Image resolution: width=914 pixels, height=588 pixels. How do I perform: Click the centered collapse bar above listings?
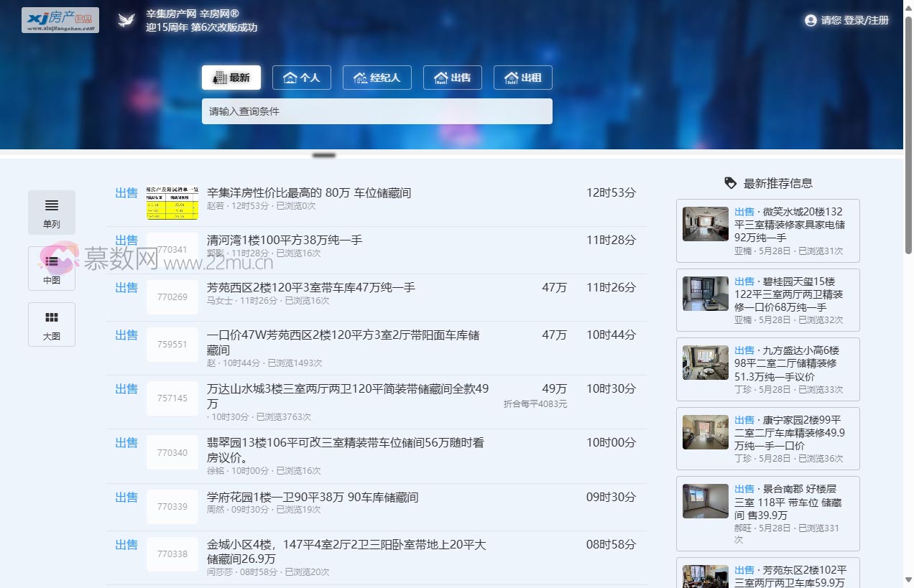pos(323,154)
